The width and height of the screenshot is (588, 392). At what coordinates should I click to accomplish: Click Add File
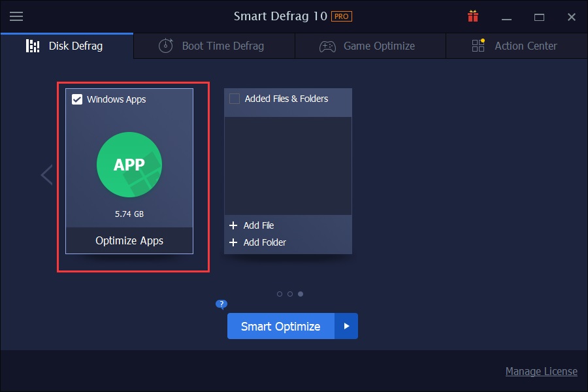tap(258, 225)
